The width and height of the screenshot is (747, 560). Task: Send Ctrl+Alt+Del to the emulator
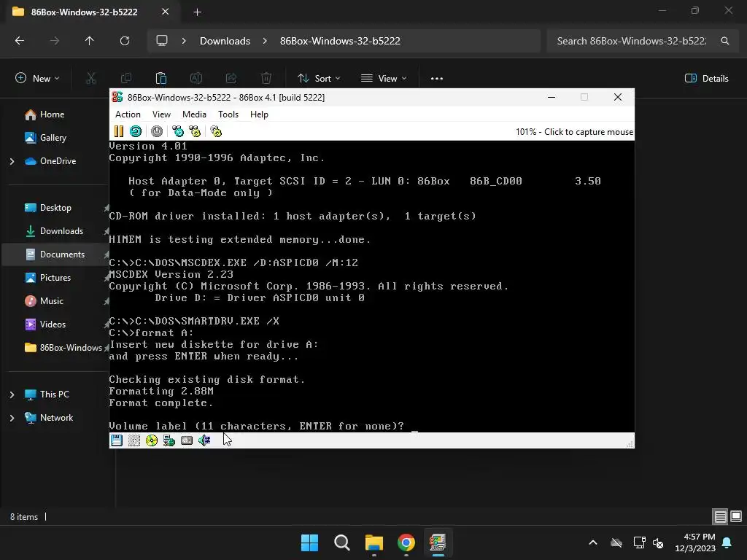click(x=178, y=131)
